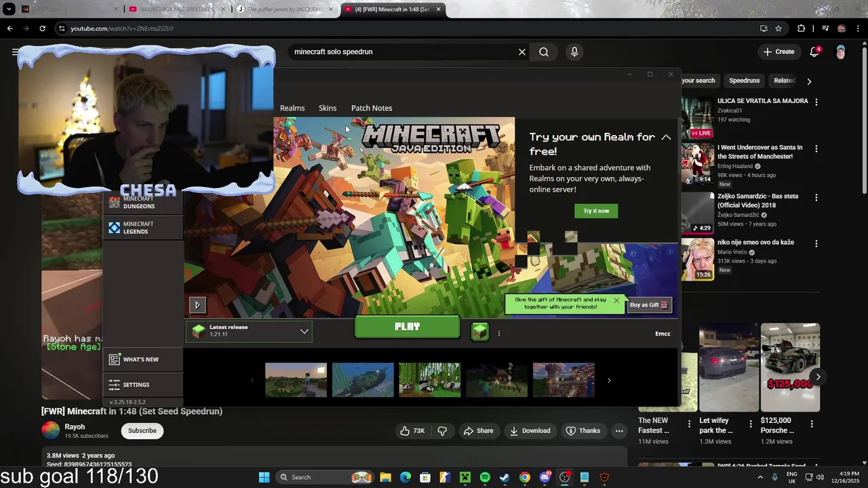Click YouTube Create button

tap(778, 52)
